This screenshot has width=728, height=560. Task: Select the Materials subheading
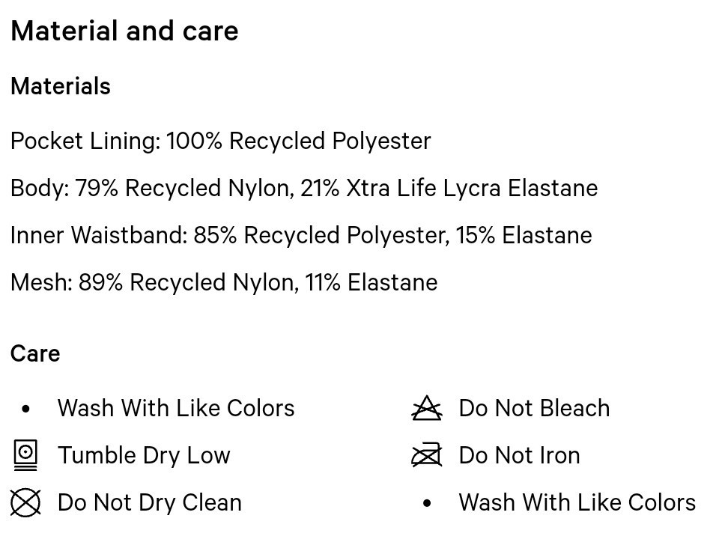point(61,87)
